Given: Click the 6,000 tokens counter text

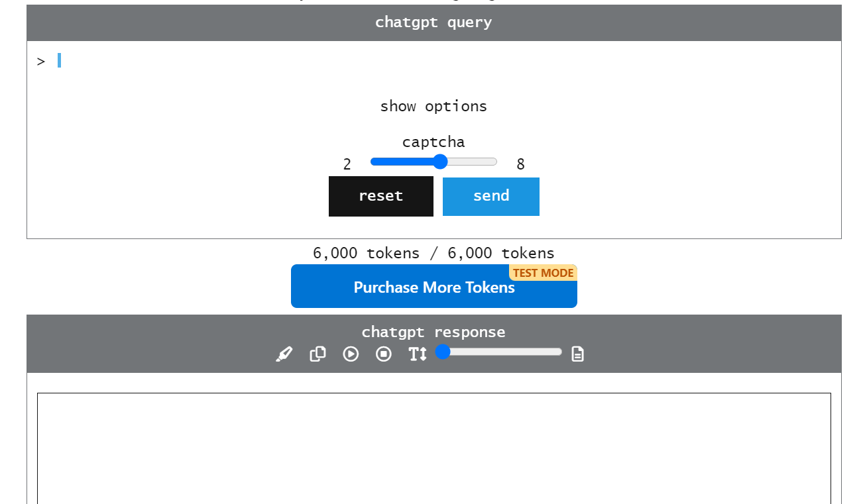Looking at the screenshot, I should click(x=433, y=252).
